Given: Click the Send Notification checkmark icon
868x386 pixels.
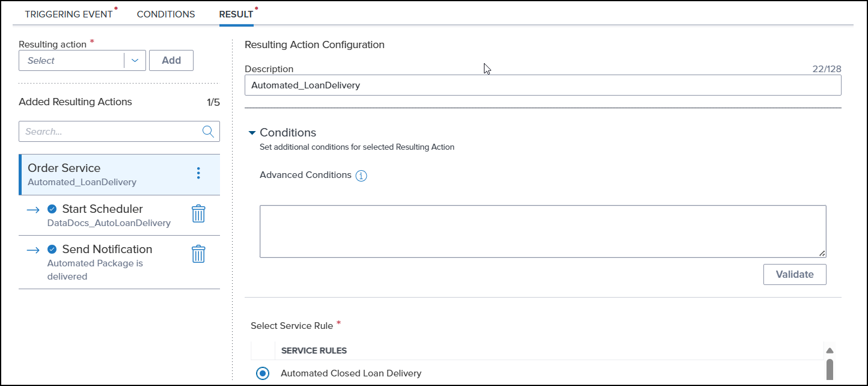Looking at the screenshot, I should coord(52,250).
